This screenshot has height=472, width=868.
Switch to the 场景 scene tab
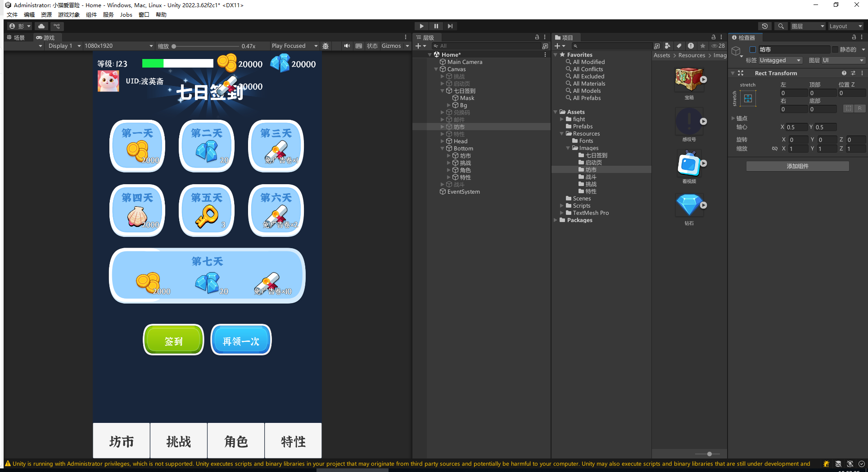pyautogui.click(x=16, y=38)
